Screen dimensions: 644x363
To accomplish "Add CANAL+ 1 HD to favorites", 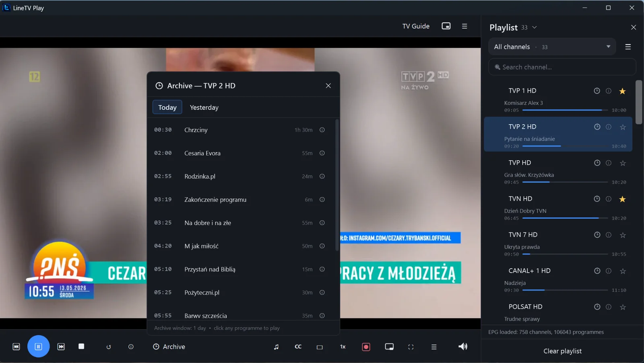I will click(x=623, y=271).
